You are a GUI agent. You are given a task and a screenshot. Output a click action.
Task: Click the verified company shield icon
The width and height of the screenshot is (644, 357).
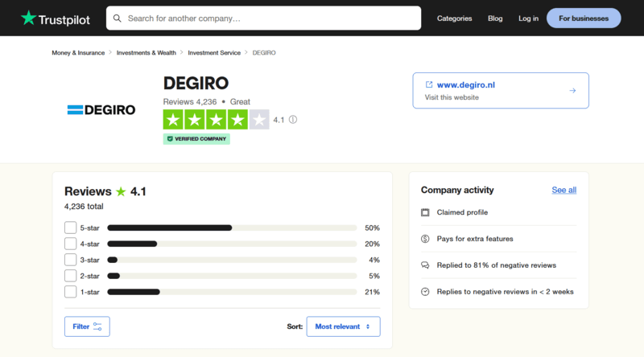click(170, 138)
